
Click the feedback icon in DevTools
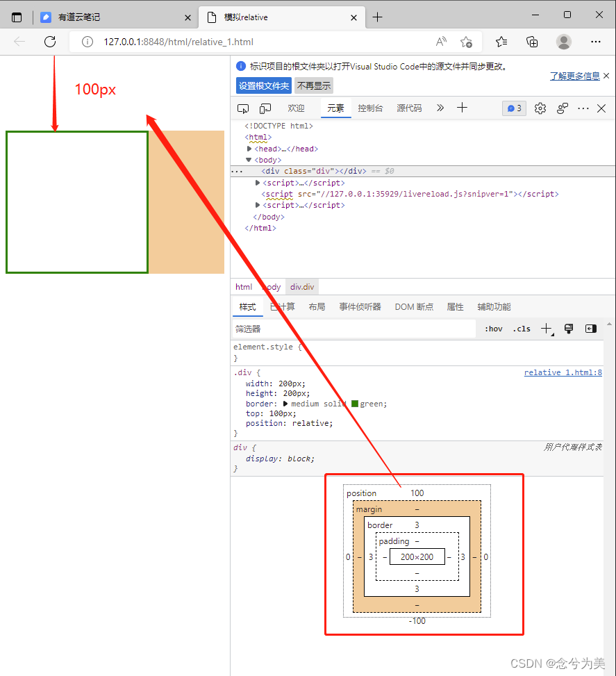(562, 108)
